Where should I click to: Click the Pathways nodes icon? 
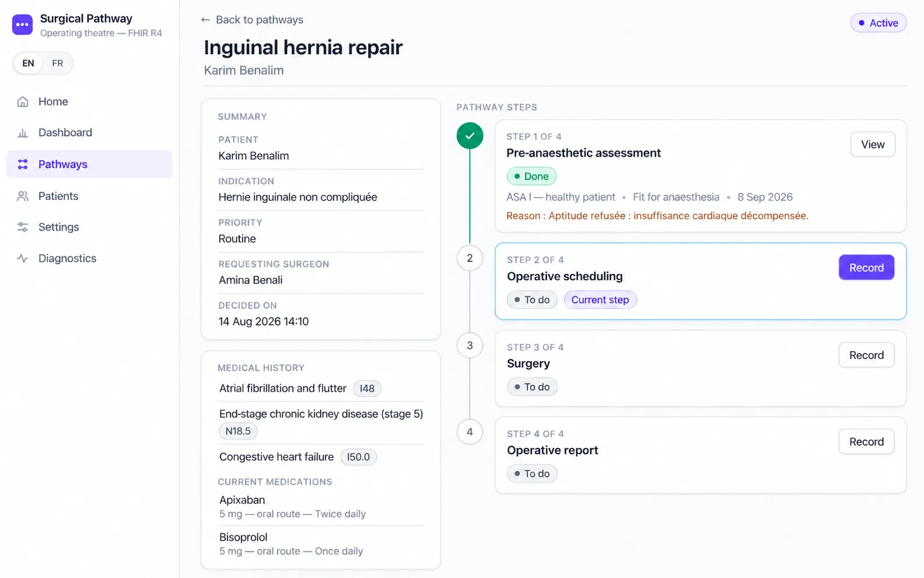(23, 164)
